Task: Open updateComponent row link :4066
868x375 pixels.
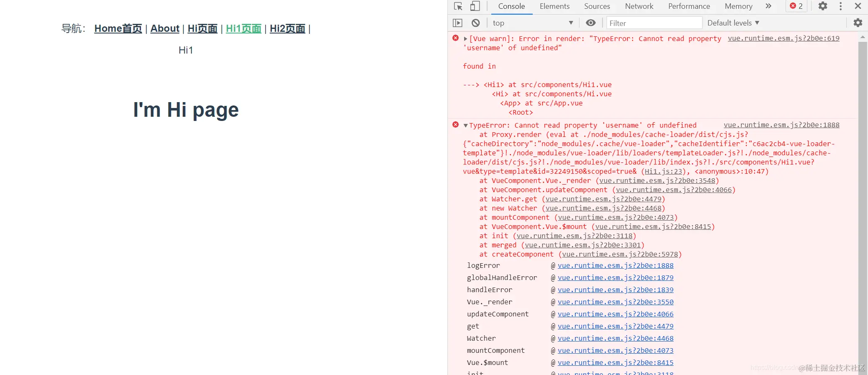Action: tap(615, 314)
